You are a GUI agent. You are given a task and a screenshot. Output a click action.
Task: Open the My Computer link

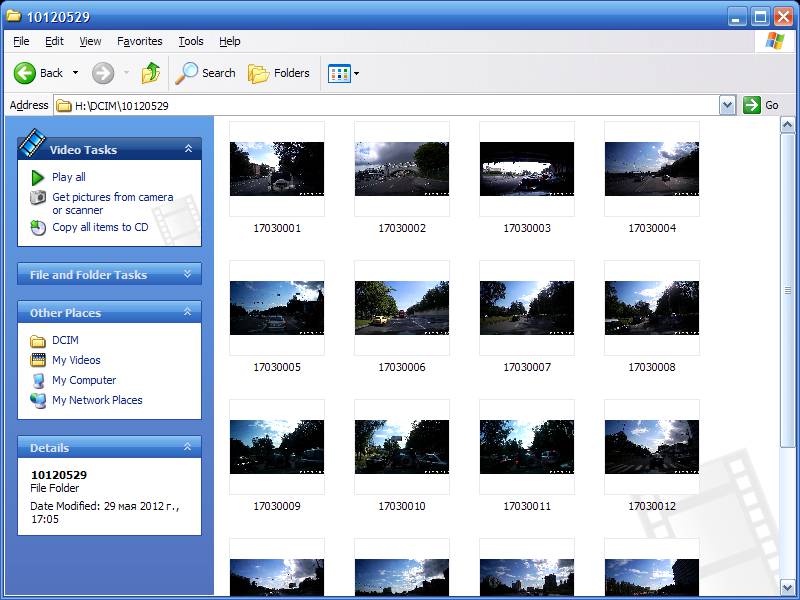(84, 380)
